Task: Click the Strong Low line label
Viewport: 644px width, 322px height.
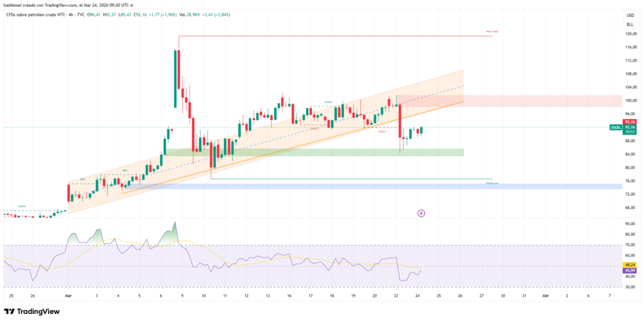Action: point(492,183)
